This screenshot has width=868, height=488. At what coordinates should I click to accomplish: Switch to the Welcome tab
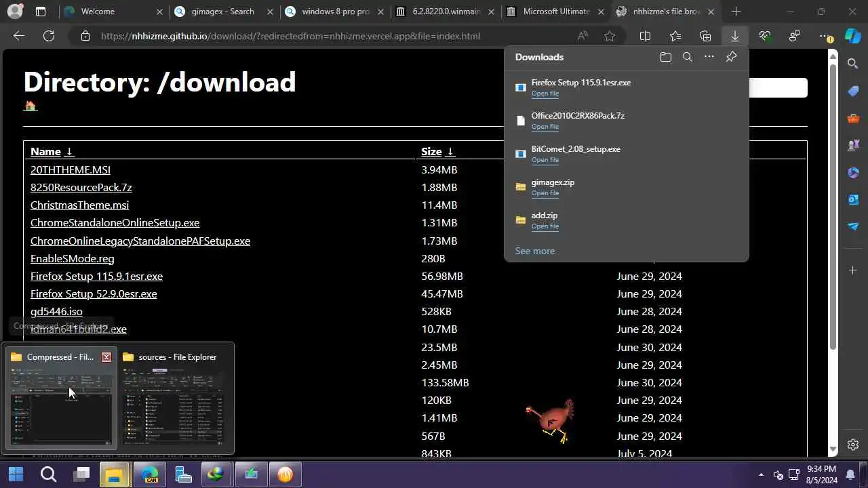pyautogui.click(x=113, y=12)
